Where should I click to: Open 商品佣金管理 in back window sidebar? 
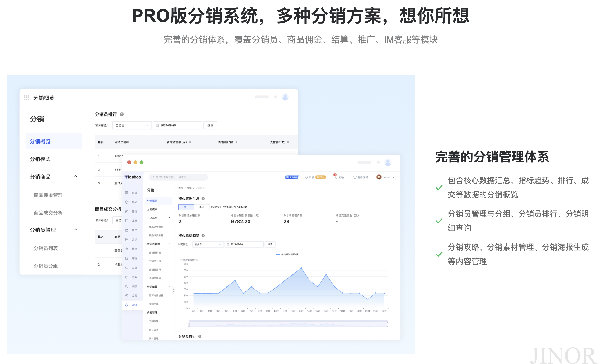coord(48,195)
